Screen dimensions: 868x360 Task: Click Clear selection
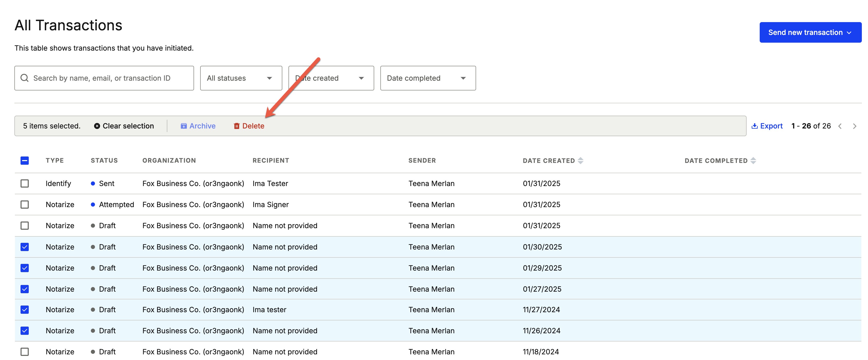tap(124, 126)
